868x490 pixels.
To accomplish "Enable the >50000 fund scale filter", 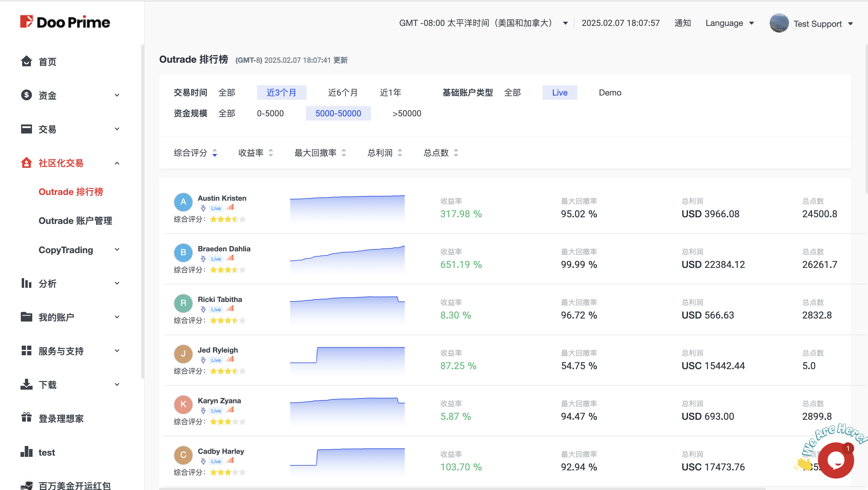I will 406,113.
